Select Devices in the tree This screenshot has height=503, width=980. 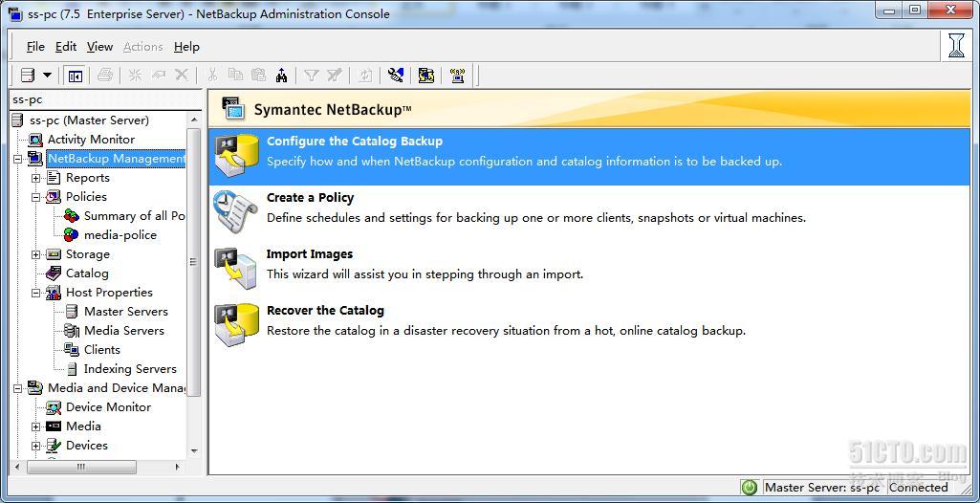[87, 445]
